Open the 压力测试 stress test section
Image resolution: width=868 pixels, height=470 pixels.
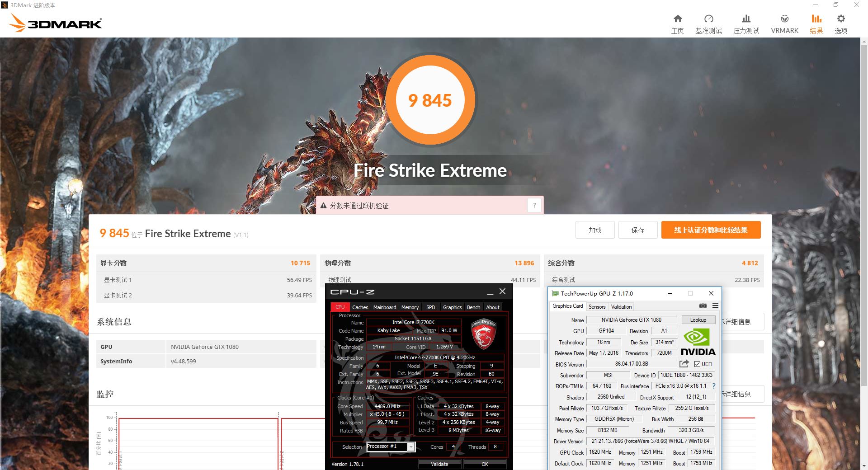click(746, 24)
